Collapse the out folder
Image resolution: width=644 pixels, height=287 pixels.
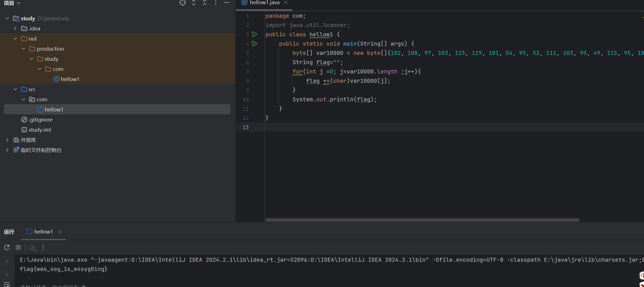[x=15, y=39]
